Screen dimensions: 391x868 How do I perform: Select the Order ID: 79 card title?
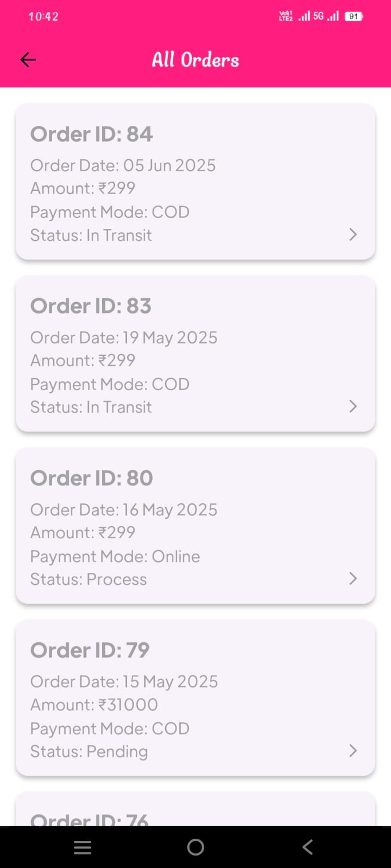90,650
